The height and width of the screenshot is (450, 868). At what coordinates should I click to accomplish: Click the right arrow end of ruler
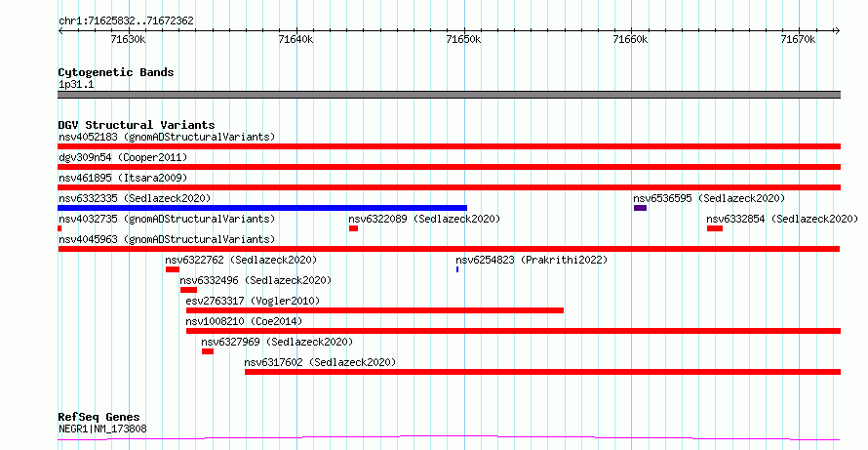coord(838,31)
